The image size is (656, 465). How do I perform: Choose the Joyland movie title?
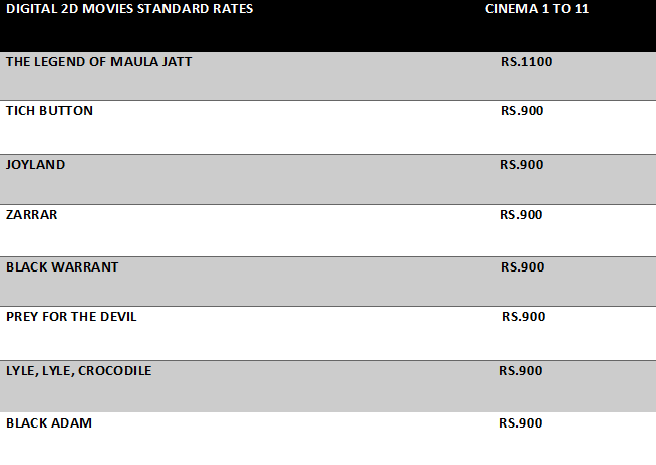click(35, 164)
